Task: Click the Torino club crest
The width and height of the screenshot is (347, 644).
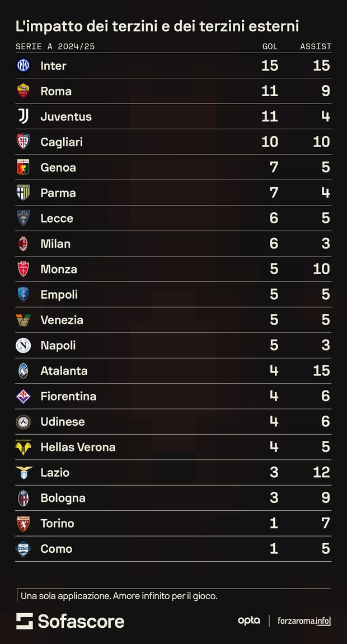Action: pyautogui.click(x=23, y=523)
